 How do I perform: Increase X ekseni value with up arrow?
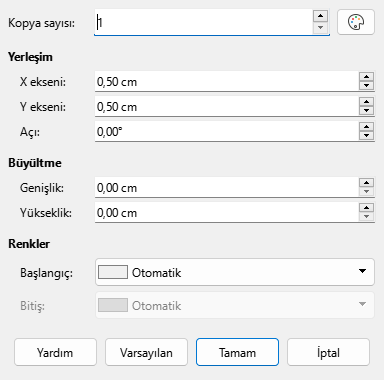[366, 77]
